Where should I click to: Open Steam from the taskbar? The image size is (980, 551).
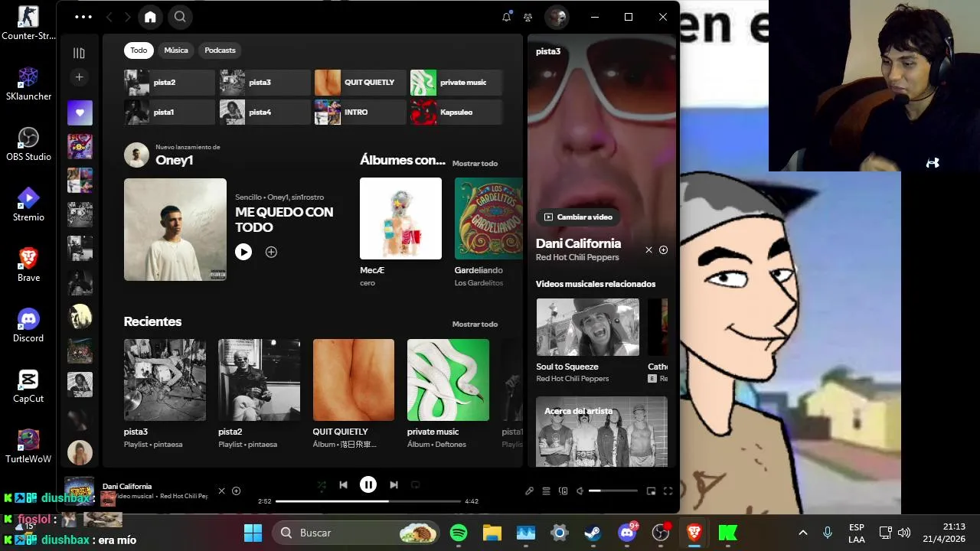(x=593, y=533)
